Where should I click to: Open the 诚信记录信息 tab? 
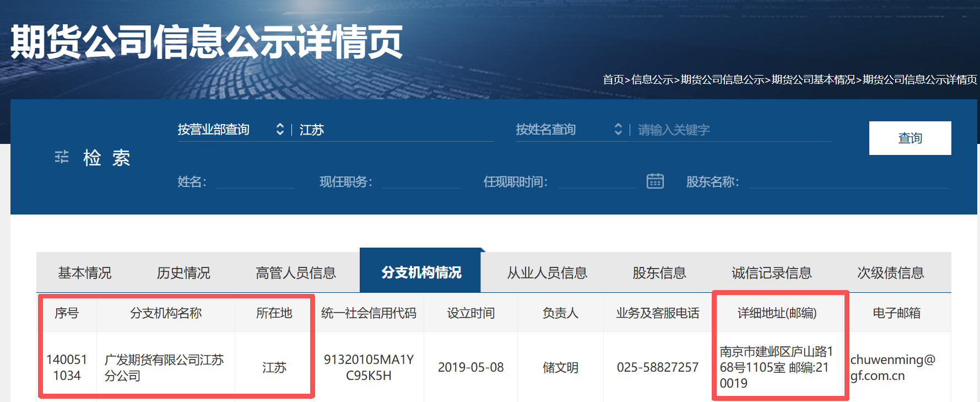[772, 272]
